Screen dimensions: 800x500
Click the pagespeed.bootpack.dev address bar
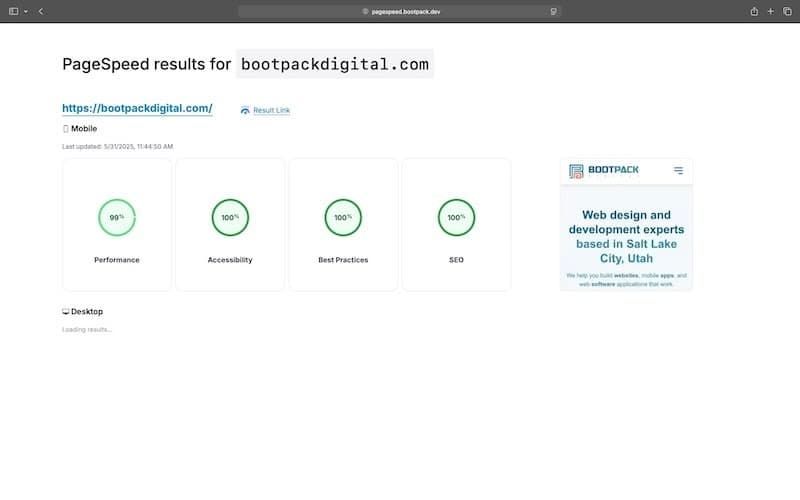coord(400,11)
